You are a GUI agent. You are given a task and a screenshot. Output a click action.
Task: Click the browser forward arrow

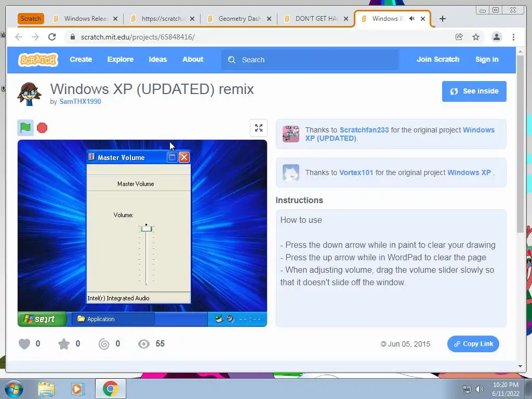[x=35, y=37]
